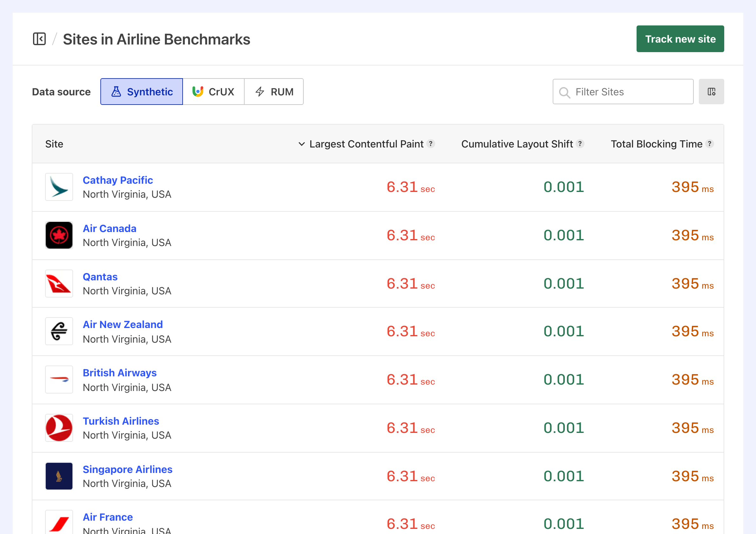
Task: Collapse the sidebar using the panel icon
Action: click(39, 39)
